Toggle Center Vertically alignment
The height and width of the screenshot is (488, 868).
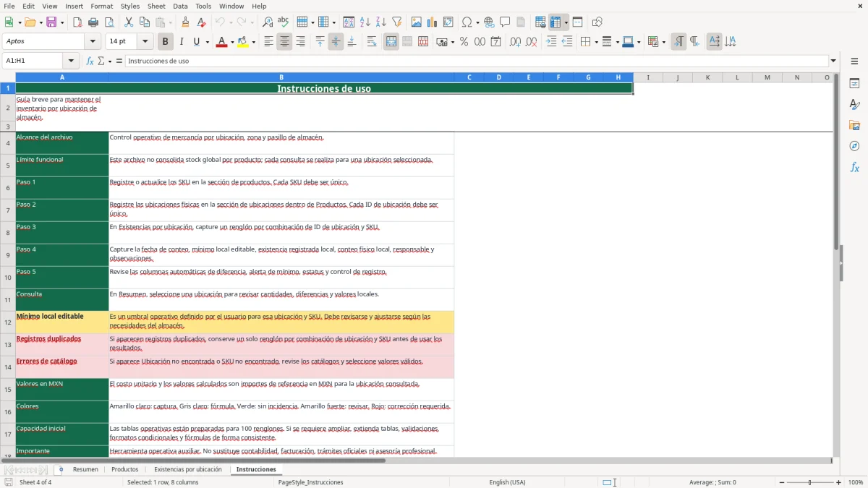click(336, 42)
